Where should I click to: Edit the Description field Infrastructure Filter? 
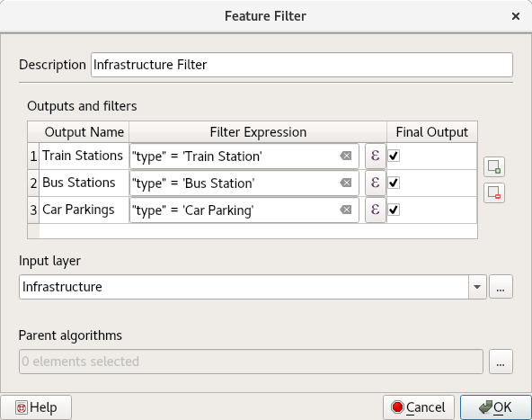(302, 65)
